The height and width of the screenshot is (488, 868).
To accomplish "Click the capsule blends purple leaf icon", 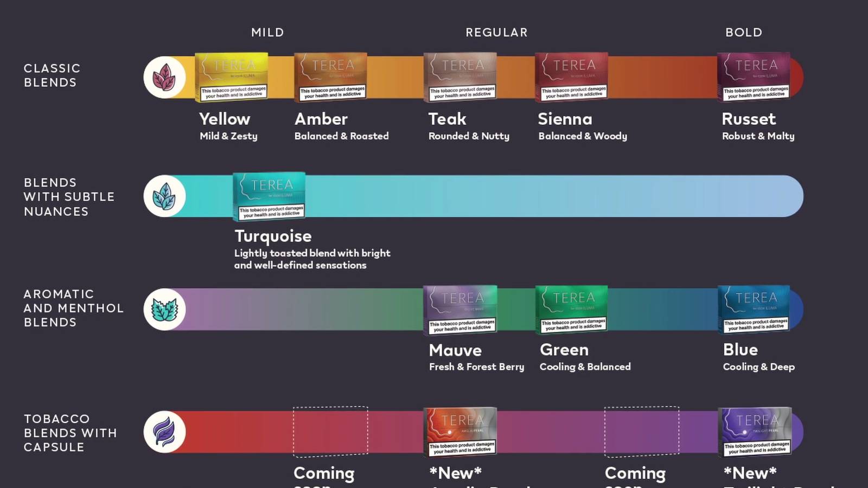I will 164,432.
